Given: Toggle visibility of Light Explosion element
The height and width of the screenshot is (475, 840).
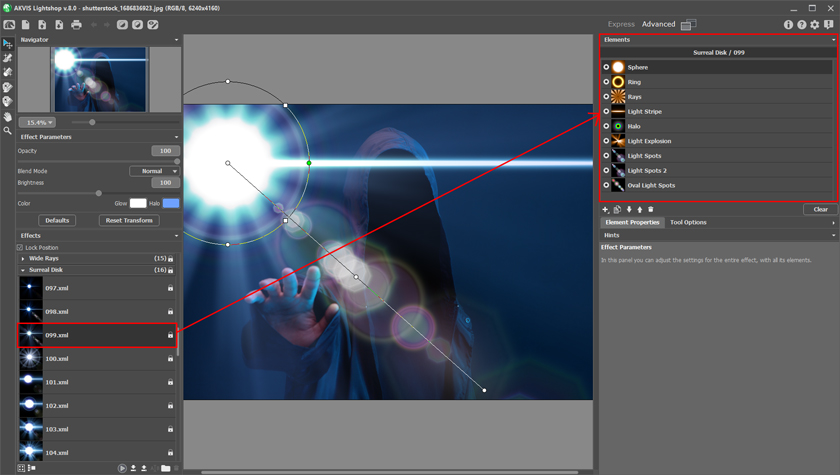Looking at the screenshot, I should (606, 141).
